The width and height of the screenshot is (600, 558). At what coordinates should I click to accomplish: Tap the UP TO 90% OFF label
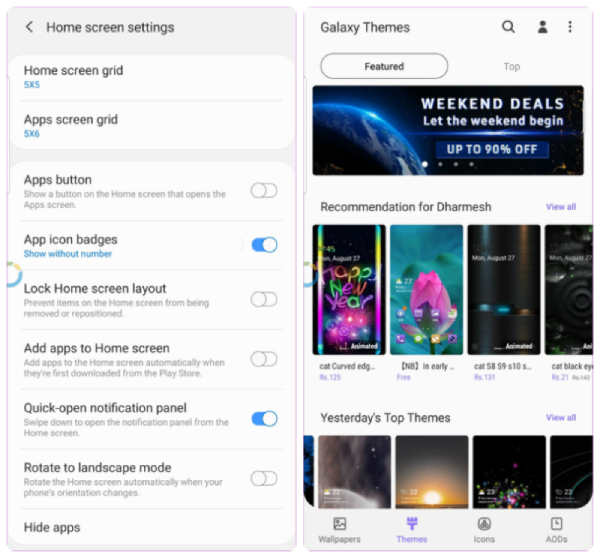pyautogui.click(x=492, y=149)
